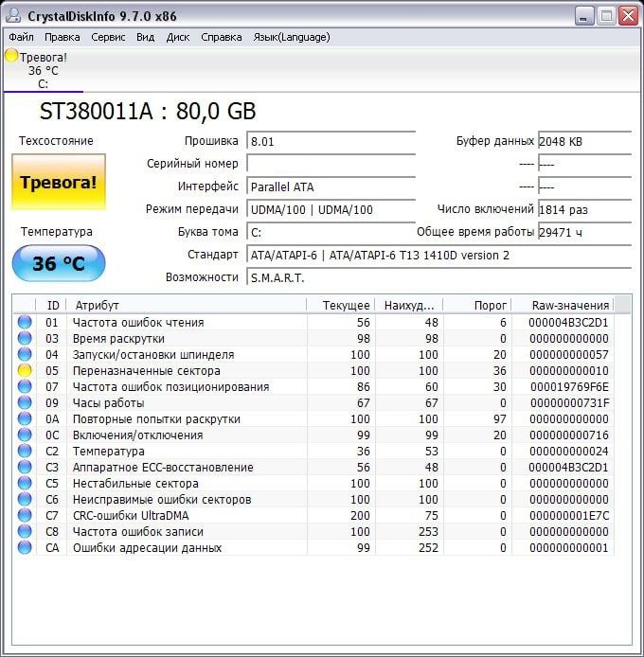Click raw value 000019769F6E
This screenshot has width=644, height=657.
click(569, 386)
